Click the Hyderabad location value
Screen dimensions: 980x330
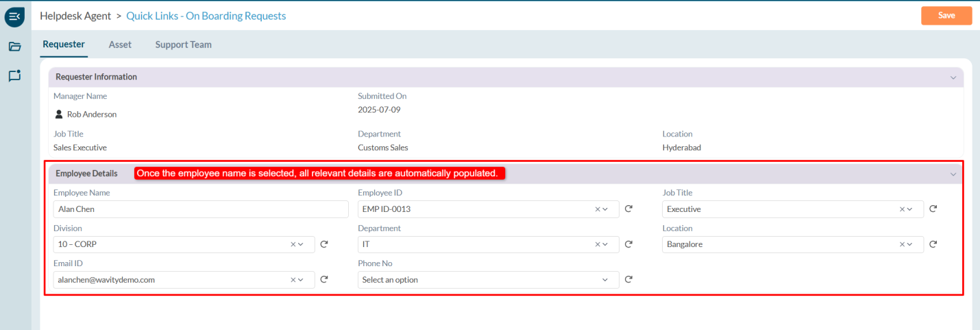tap(682, 148)
